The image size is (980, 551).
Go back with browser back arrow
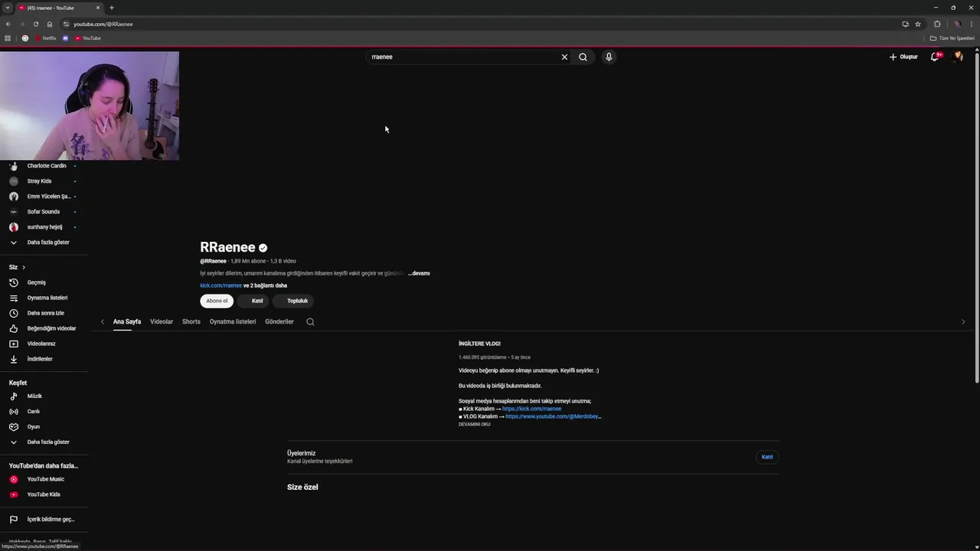[x=8, y=24]
